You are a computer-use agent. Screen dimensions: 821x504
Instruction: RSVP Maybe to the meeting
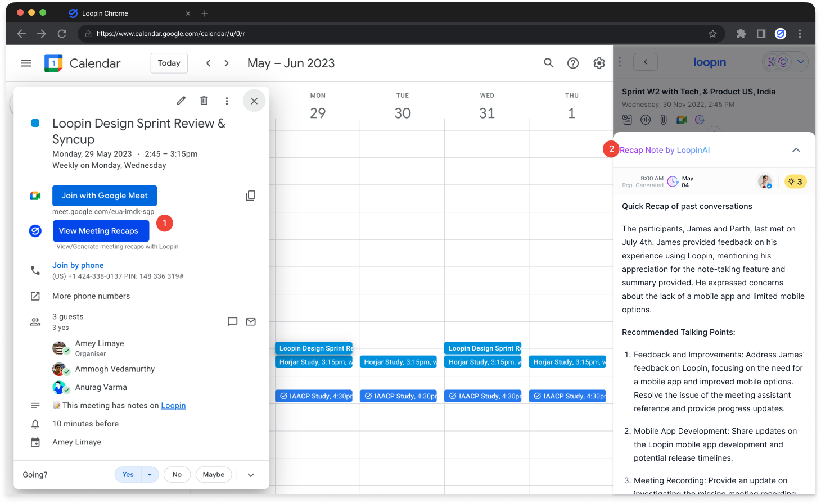pyautogui.click(x=214, y=475)
